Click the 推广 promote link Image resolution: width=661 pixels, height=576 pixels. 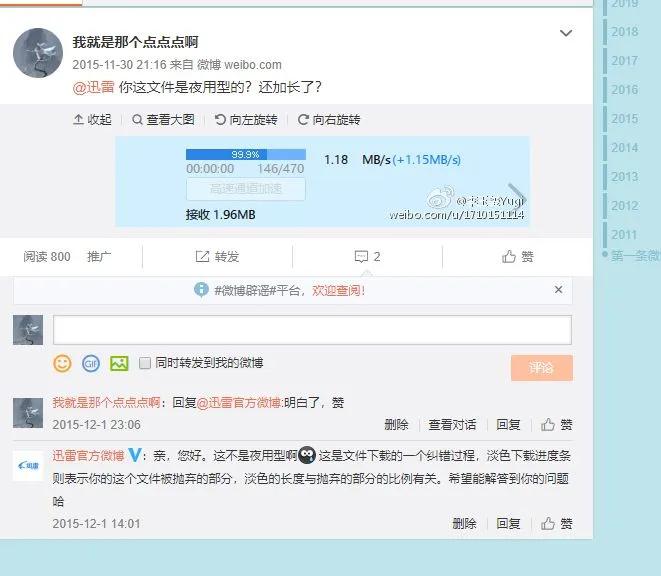[99, 256]
